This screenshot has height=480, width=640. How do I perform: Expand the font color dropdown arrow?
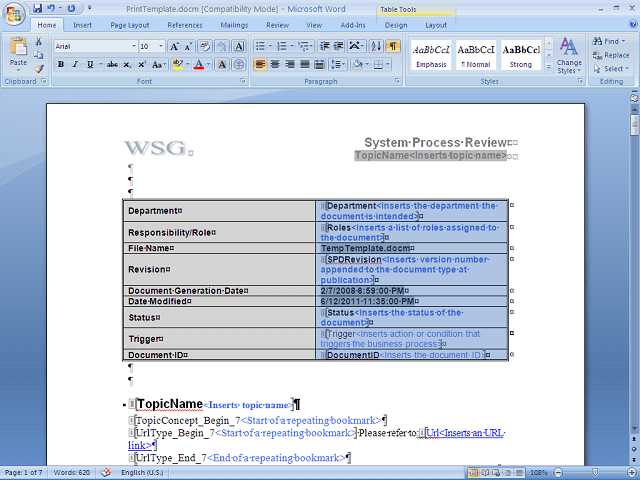[x=208, y=64]
